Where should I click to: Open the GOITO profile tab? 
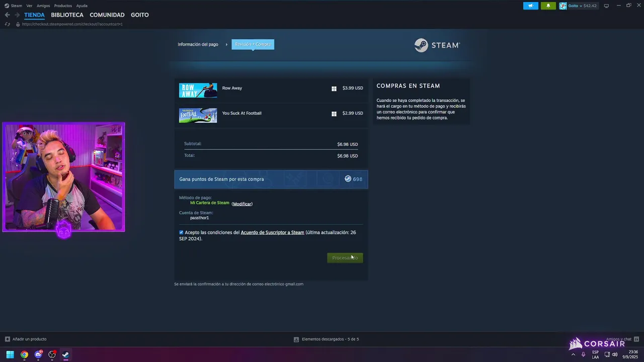click(139, 15)
